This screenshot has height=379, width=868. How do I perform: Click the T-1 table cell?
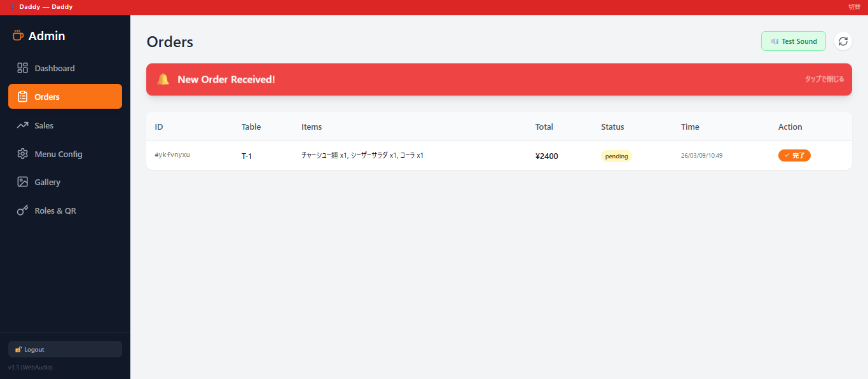coord(247,156)
